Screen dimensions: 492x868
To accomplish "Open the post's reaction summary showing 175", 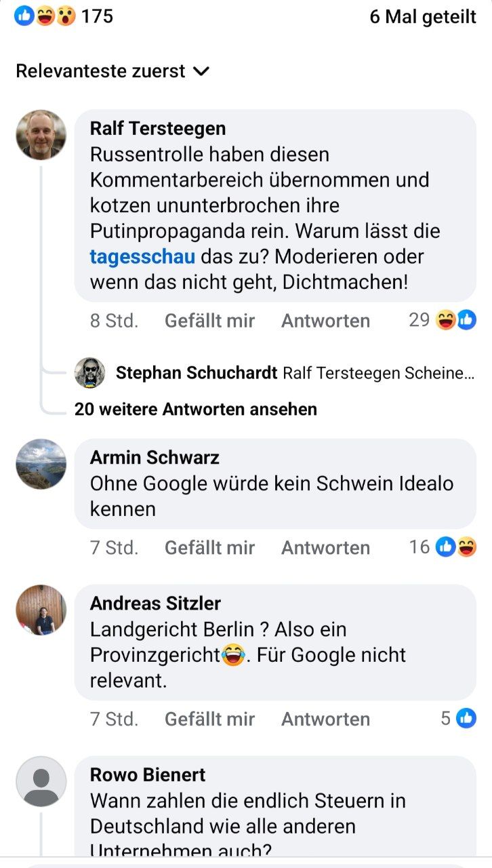I will pos(64,16).
